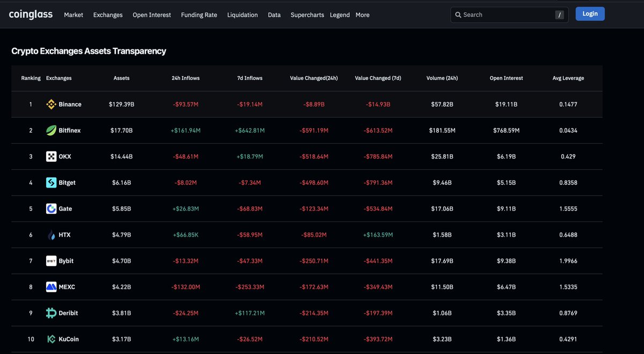Click the Binance logo icon
Image resolution: width=644 pixels, height=354 pixels.
tap(51, 104)
